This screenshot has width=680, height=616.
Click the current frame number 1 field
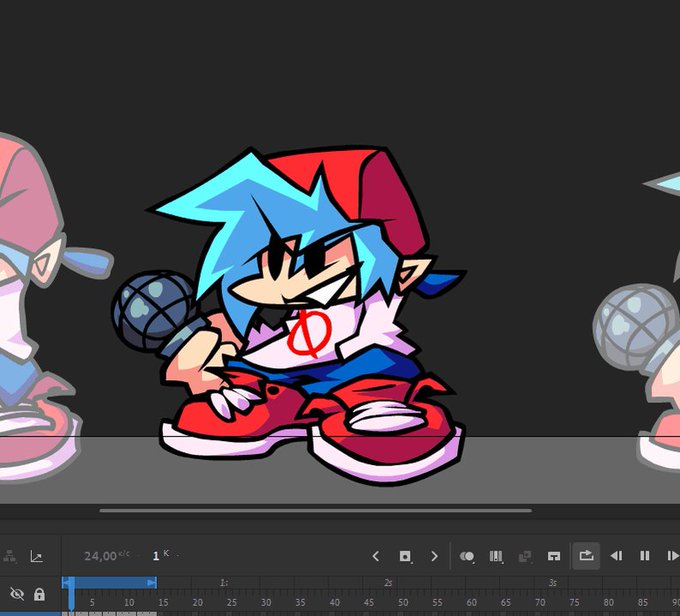coord(156,556)
